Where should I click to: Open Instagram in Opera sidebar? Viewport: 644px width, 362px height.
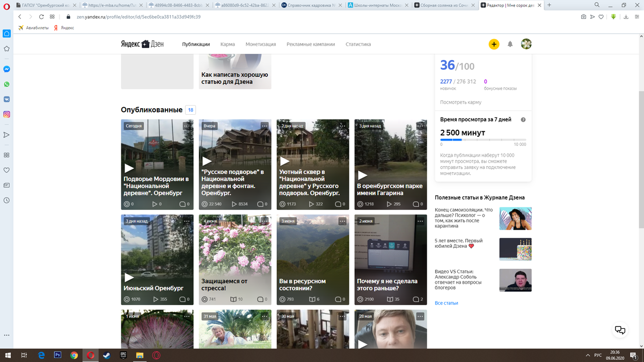[x=7, y=114]
